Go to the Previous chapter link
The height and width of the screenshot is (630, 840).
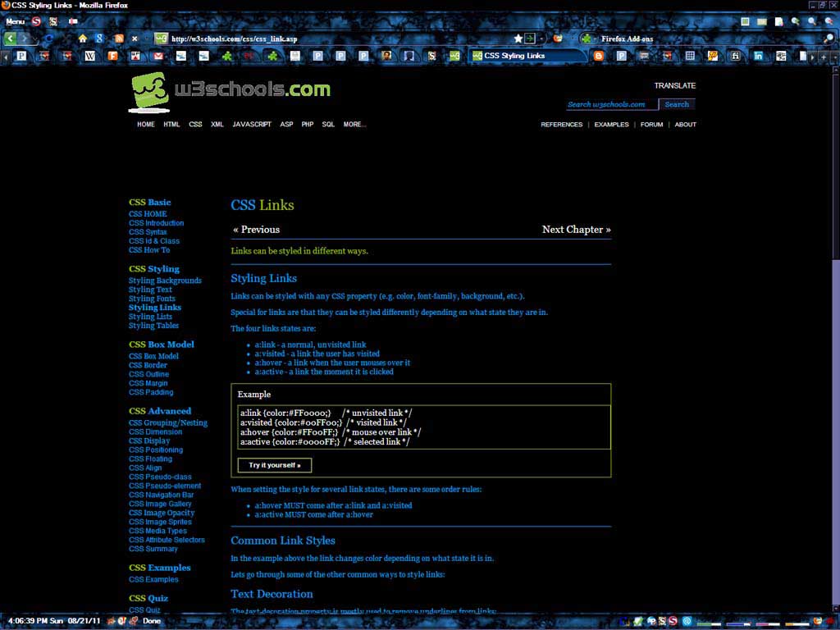point(256,230)
